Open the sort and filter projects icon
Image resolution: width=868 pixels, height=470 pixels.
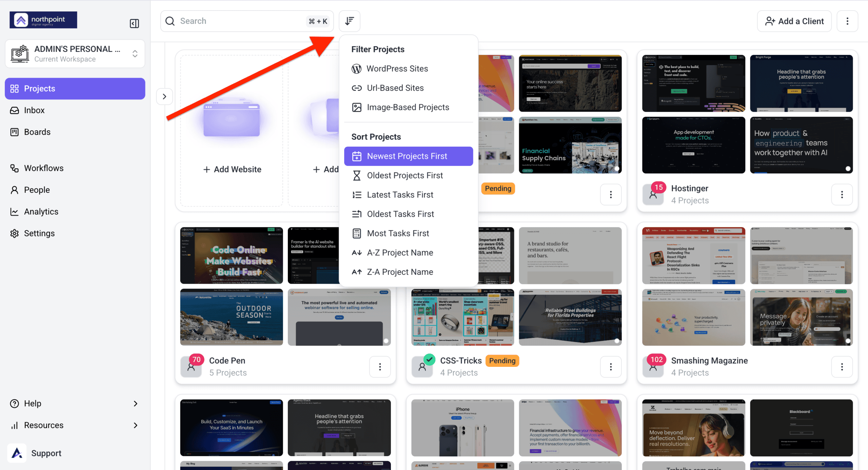[x=350, y=21]
